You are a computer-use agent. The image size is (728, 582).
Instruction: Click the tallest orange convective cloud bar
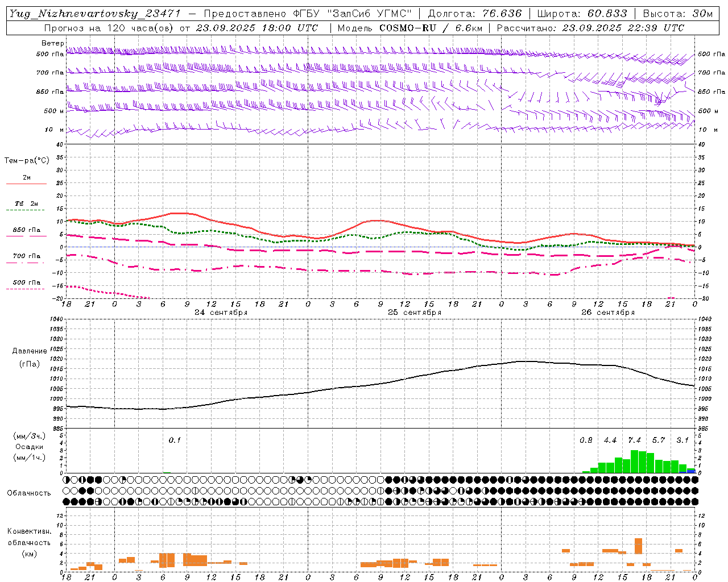coord(638,546)
